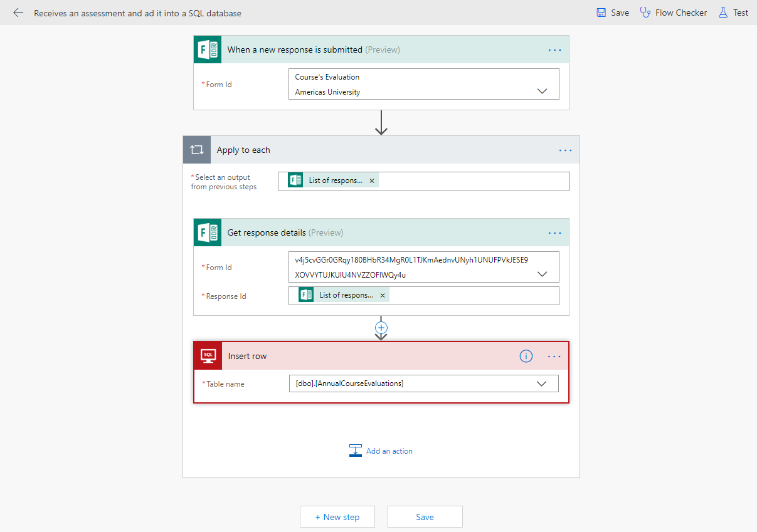Open the trigger card's ellipsis menu
Screen dimensions: 757x532
(554, 50)
